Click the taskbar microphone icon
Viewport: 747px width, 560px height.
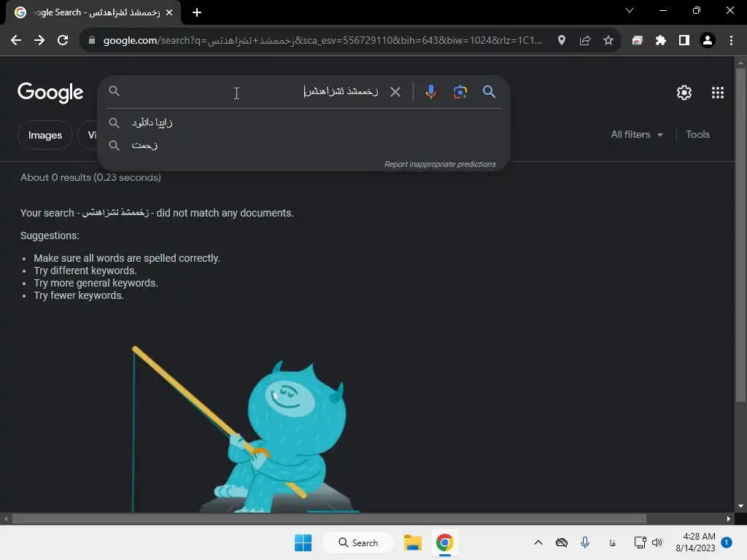pos(585,542)
